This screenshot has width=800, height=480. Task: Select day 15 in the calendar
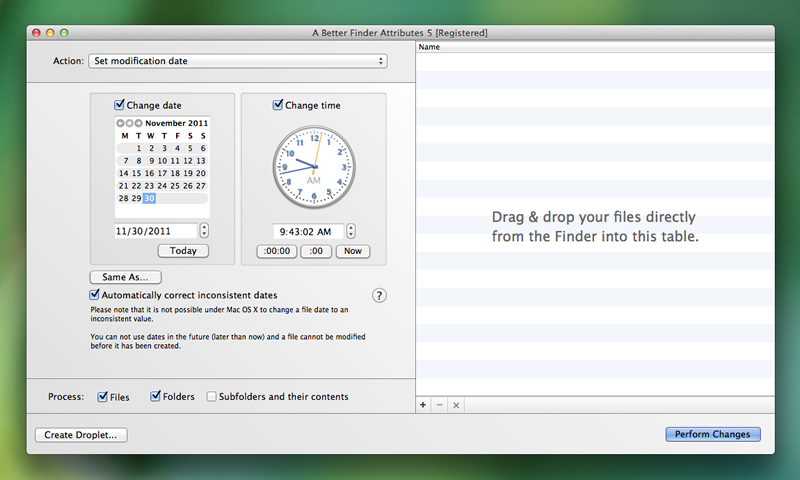pyautogui.click(x=136, y=173)
